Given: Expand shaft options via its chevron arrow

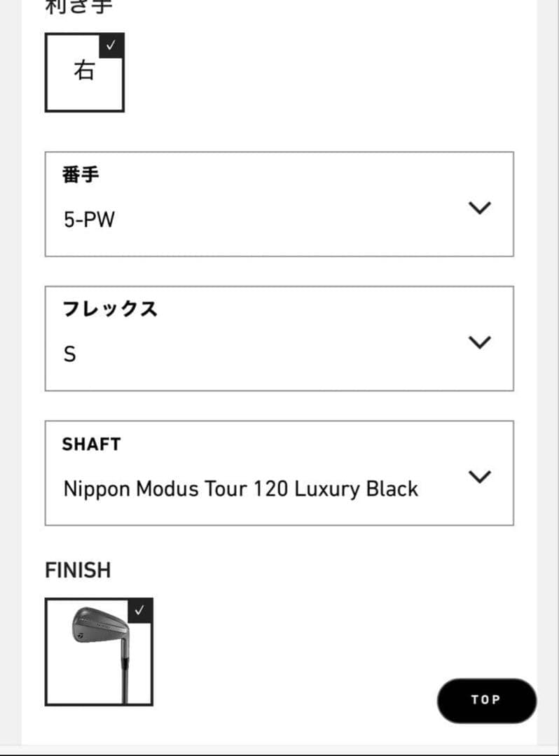Looking at the screenshot, I should 480,476.
